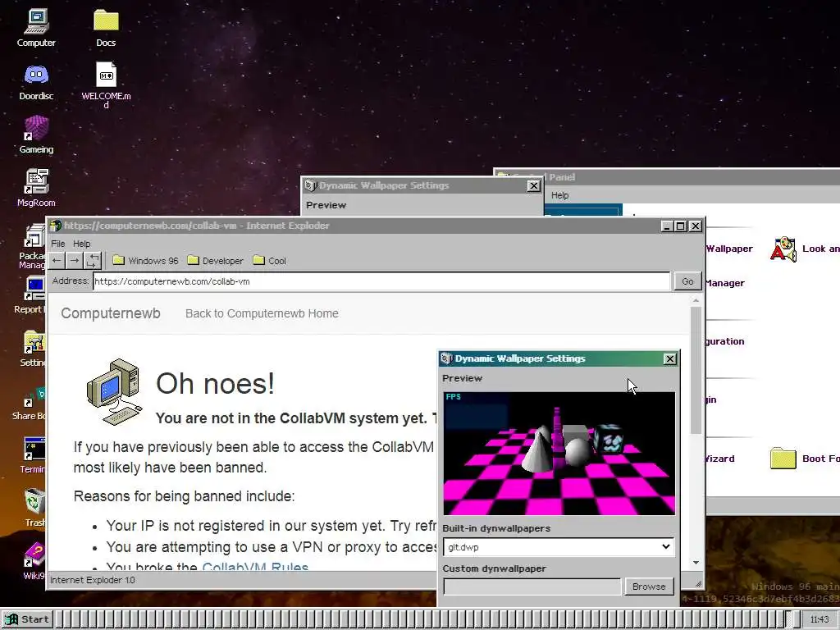Expand the Built-in dynwallpapers dropdown

(x=558, y=547)
